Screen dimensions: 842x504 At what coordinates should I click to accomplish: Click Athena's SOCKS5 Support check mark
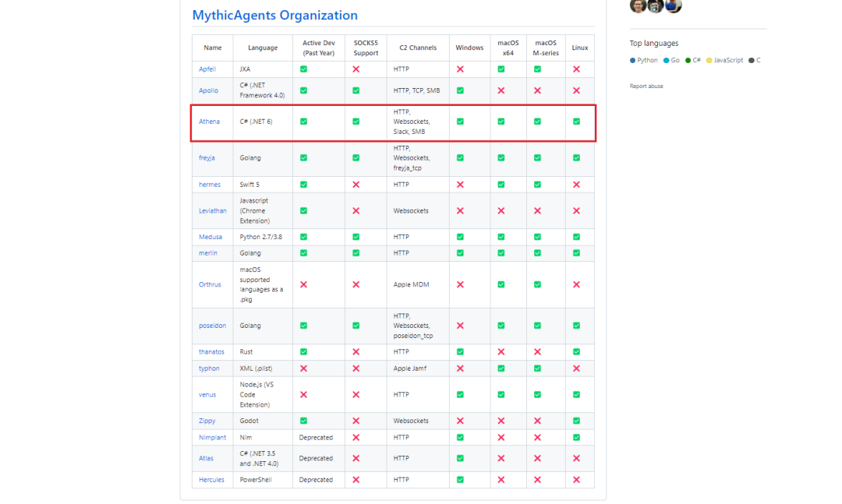coord(356,122)
